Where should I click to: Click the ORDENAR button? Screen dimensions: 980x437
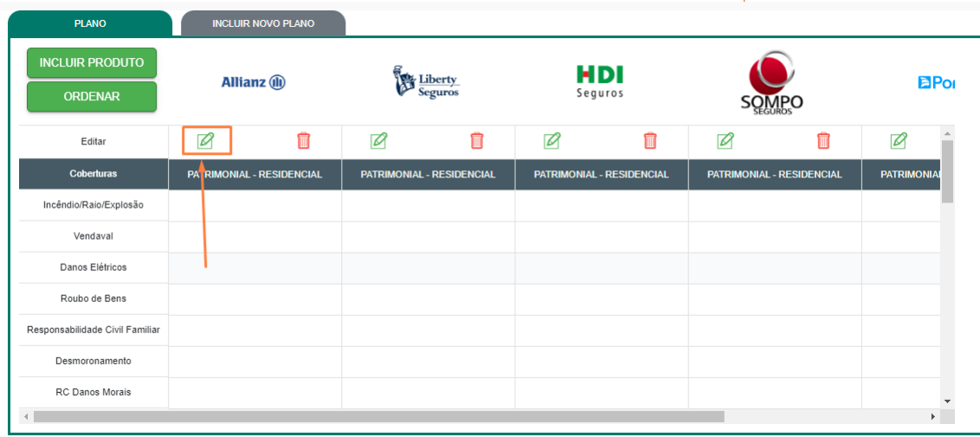[92, 97]
